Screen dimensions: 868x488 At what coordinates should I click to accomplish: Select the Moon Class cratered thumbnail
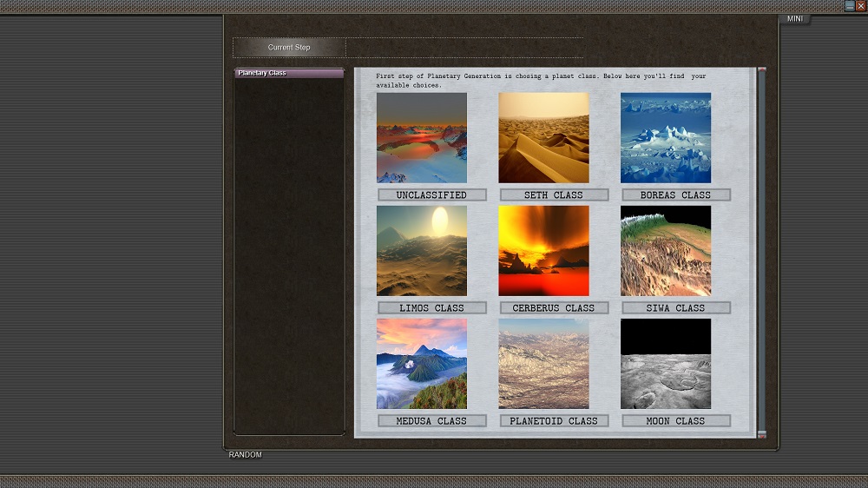[x=666, y=364]
